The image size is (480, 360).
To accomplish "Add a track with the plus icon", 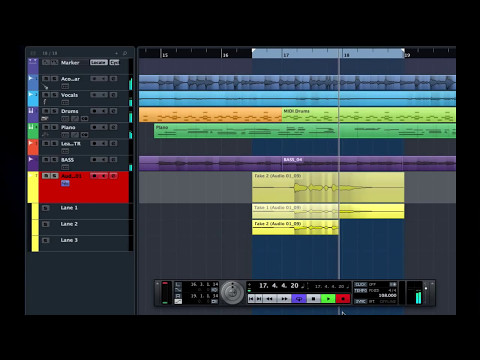I will pyautogui.click(x=117, y=53).
